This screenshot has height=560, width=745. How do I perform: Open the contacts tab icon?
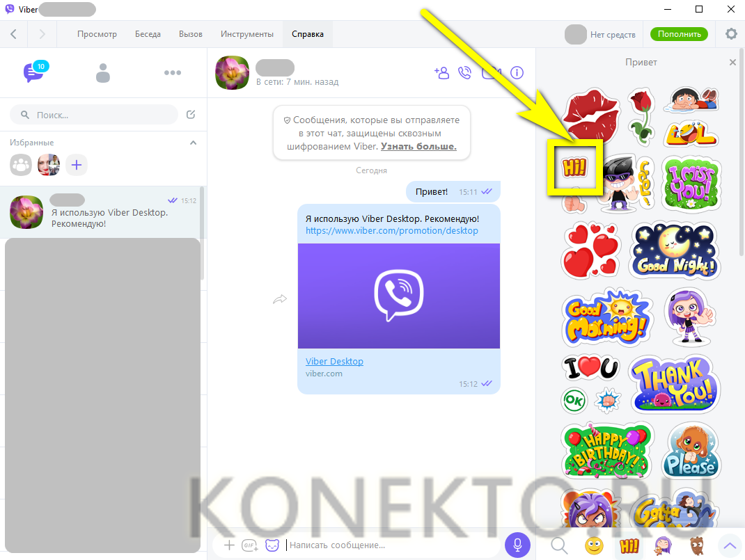(102, 72)
